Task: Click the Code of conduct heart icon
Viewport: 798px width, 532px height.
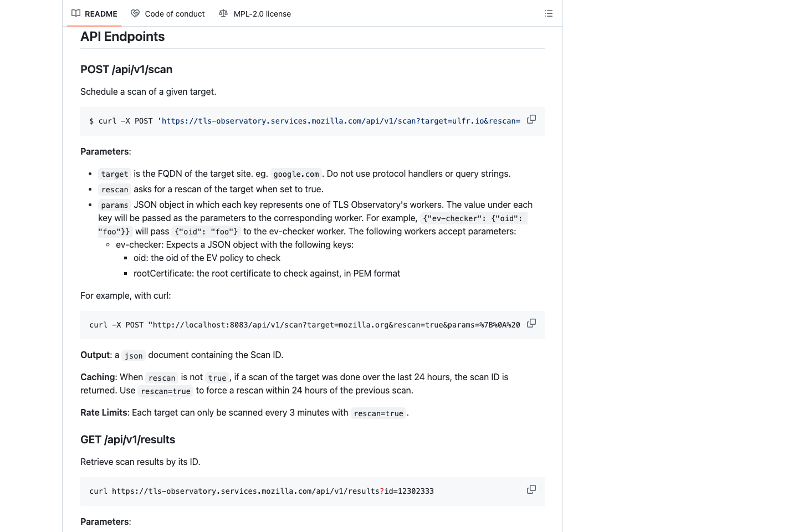Action: (135, 13)
